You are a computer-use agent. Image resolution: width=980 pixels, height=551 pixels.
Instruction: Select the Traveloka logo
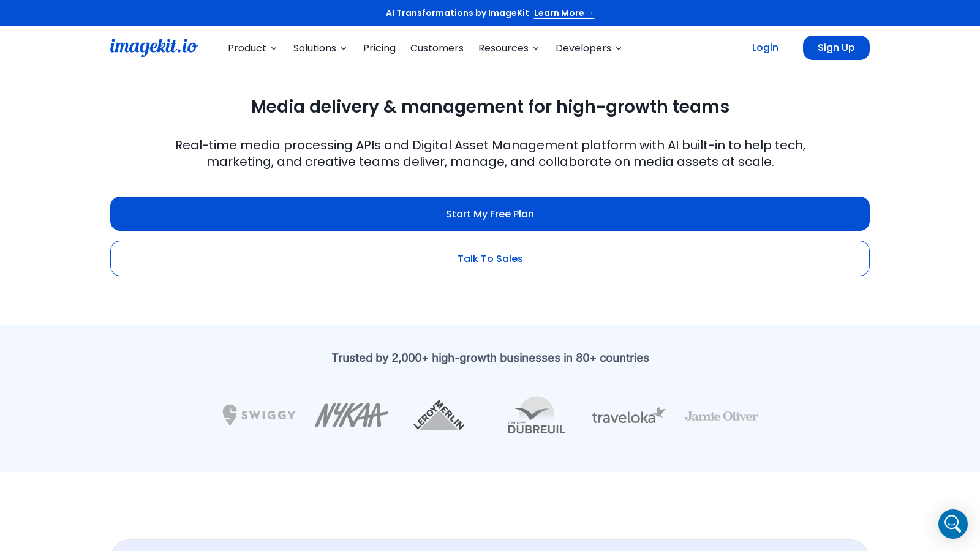628,416
